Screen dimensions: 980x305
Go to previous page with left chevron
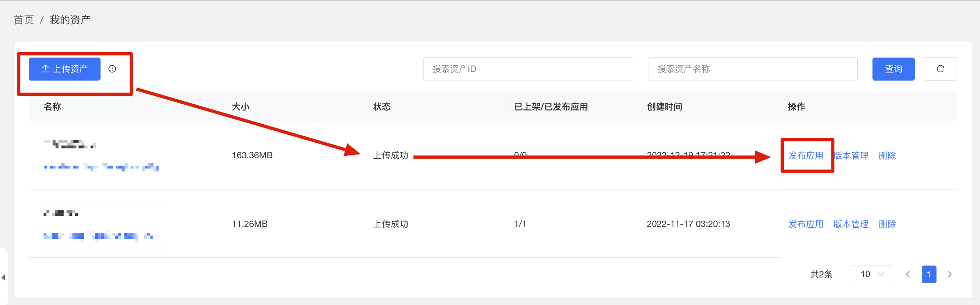pos(908,274)
